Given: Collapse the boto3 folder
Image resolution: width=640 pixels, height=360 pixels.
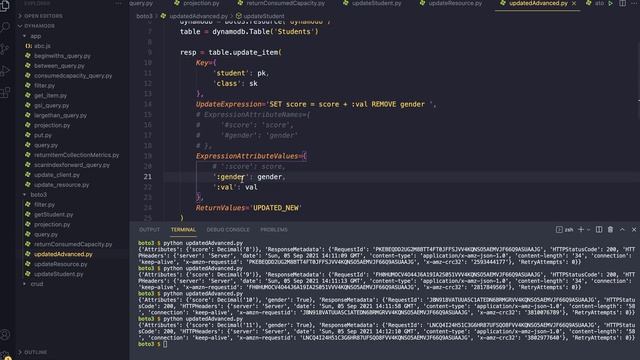Looking at the screenshot, I should pos(38,195).
